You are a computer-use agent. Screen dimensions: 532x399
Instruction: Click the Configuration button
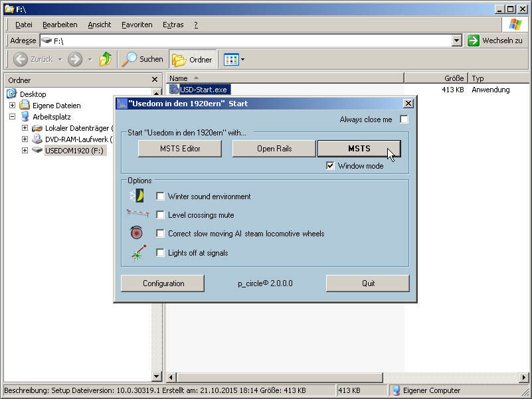pyautogui.click(x=163, y=283)
